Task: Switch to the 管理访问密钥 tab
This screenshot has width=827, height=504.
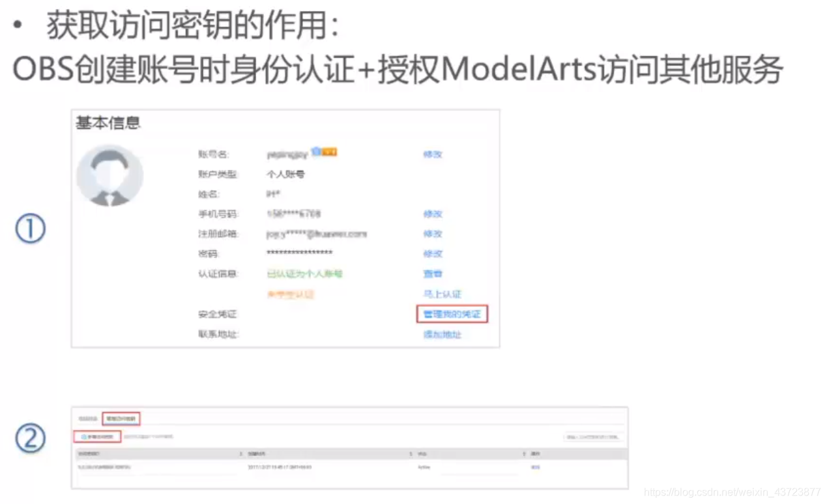Action: 121,418
